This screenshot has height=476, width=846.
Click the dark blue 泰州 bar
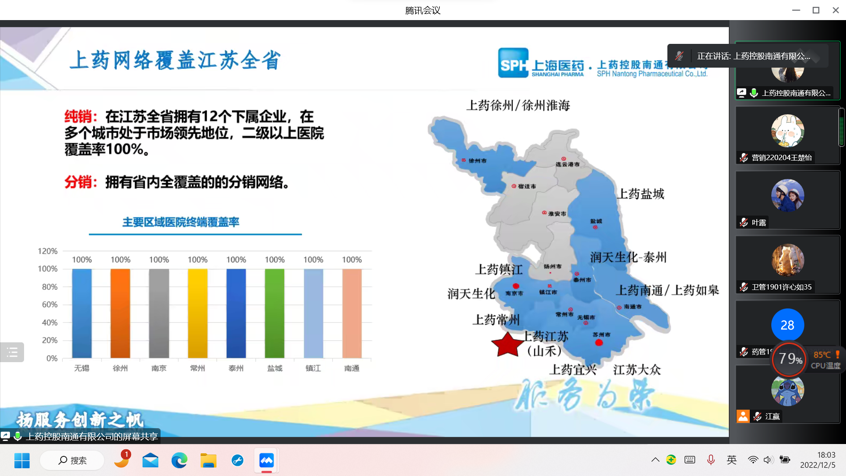click(236, 313)
